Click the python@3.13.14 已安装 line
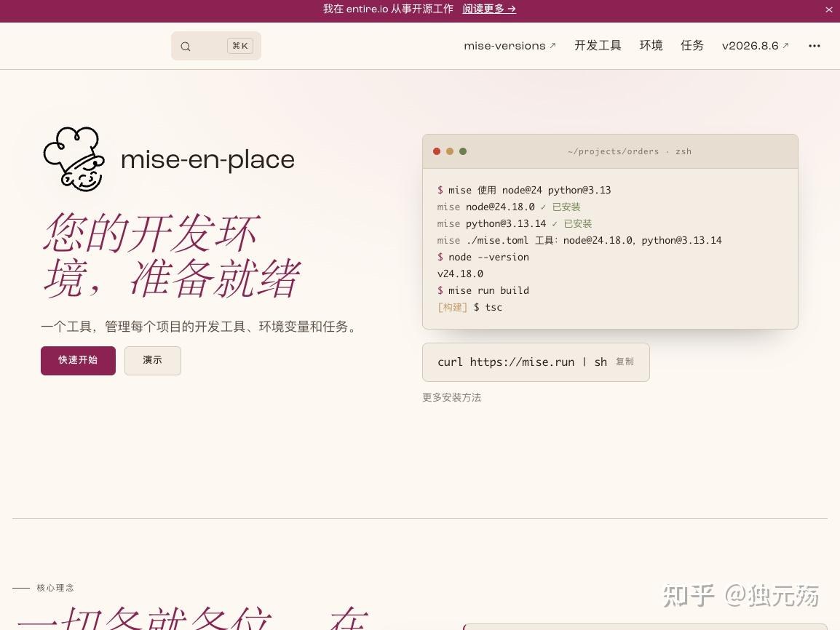The width and height of the screenshot is (840, 630). 515,224
